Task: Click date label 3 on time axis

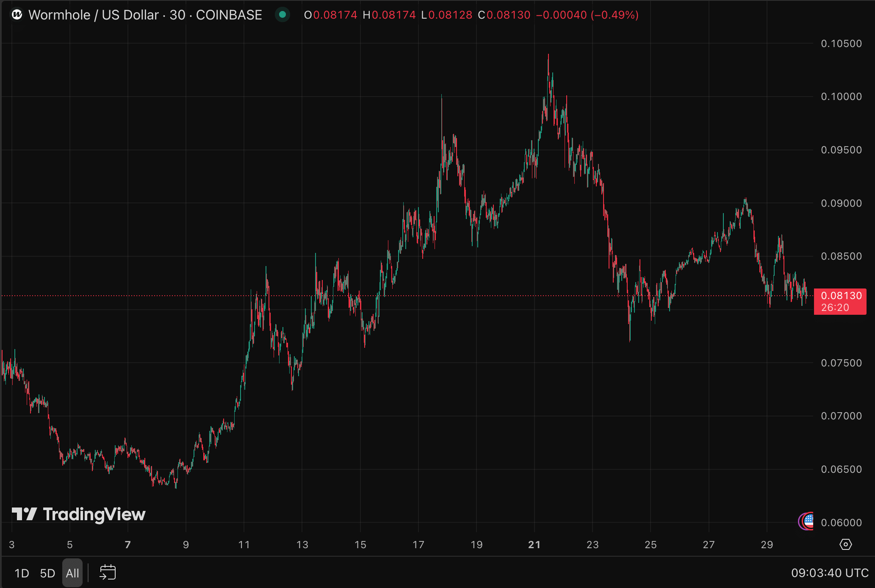Action: coord(12,545)
